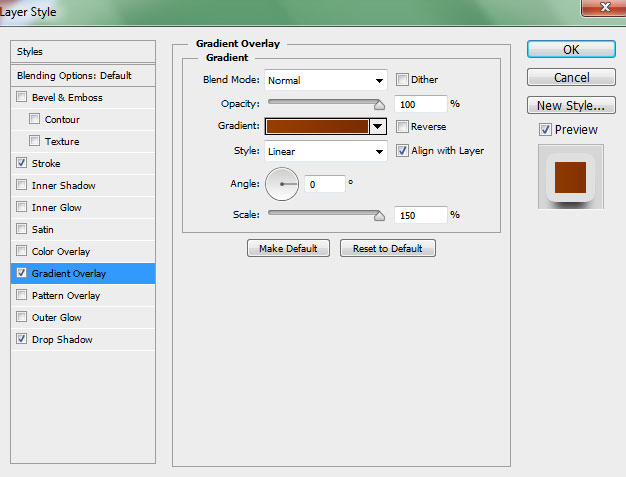The width and height of the screenshot is (626, 477).
Task: Open the gradient Style dropdown showing Linear
Action: (326, 151)
